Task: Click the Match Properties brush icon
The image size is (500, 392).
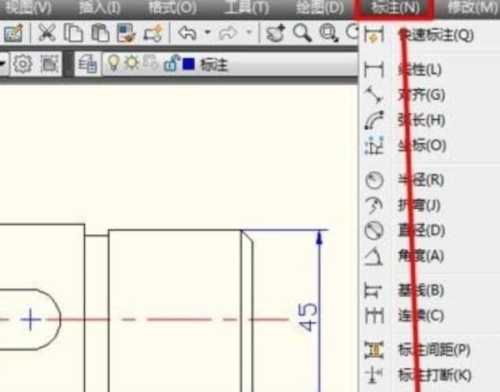Action: point(126,33)
